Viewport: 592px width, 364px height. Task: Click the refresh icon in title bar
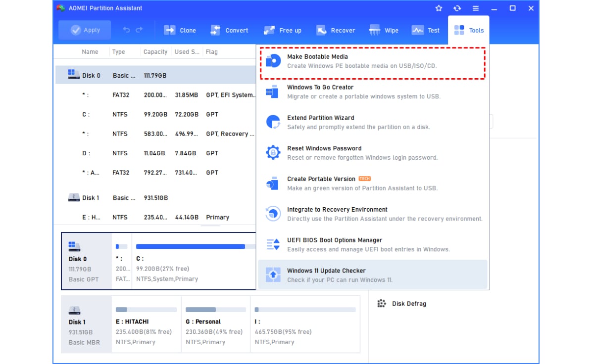pos(457,8)
